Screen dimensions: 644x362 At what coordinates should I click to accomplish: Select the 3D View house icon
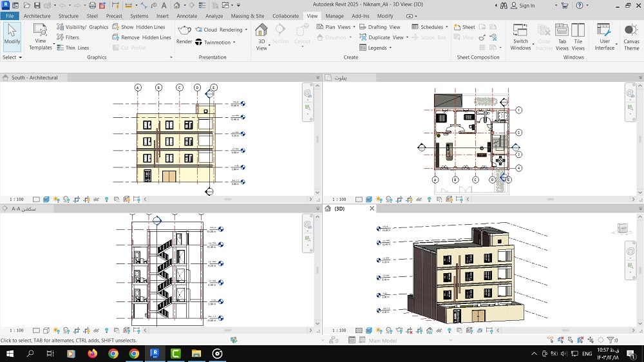tap(261, 31)
